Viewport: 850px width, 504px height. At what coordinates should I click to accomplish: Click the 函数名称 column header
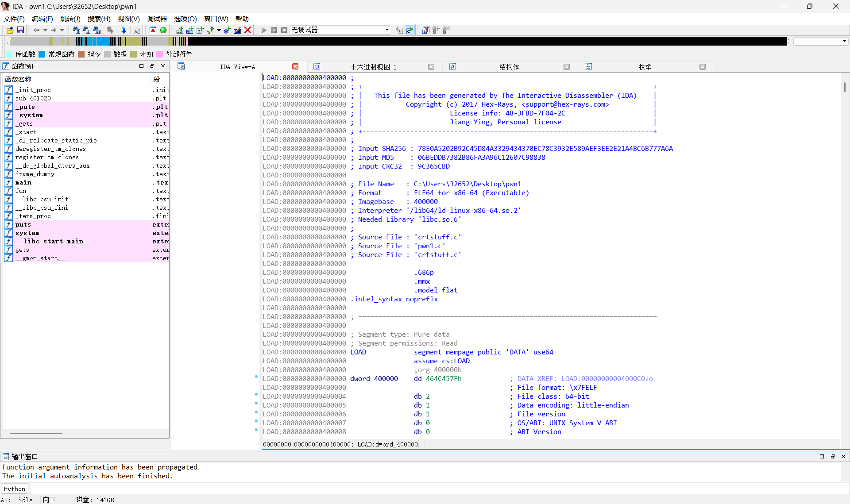(x=76, y=79)
